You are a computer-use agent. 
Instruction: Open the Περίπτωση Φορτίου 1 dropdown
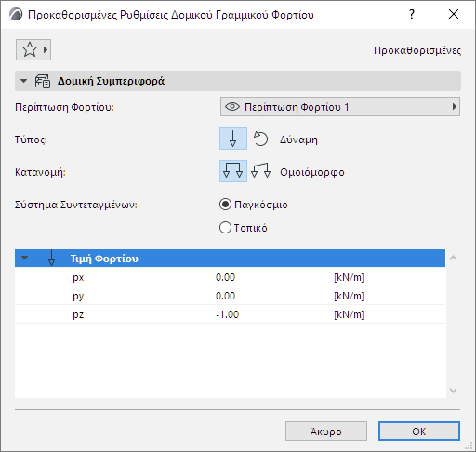pyautogui.click(x=340, y=107)
